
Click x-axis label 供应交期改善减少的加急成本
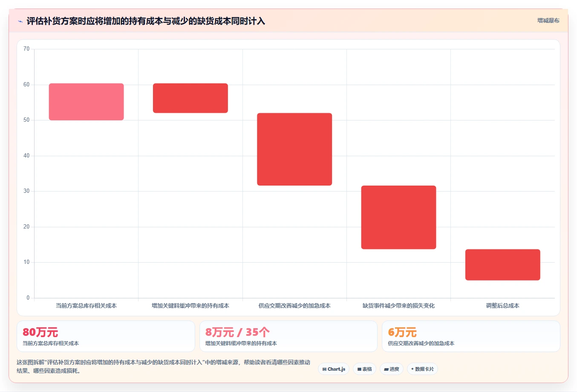click(x=294, y=306)
